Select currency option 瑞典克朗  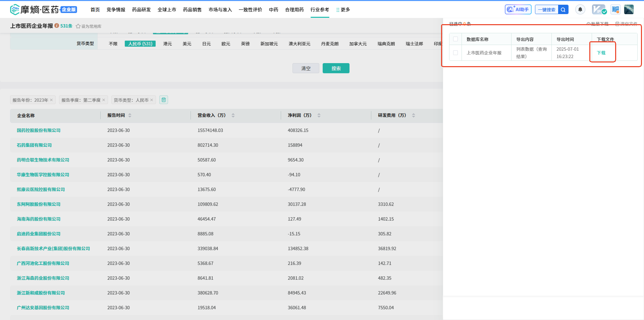point(386,44)
